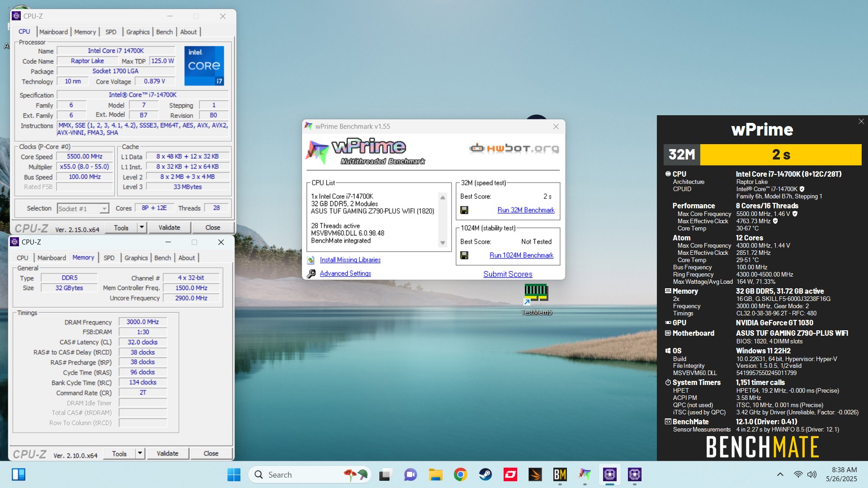Click Close button in Memory CPU-Z window
This screenshot has width=868, height=488.
pyautogui.click(x=211, y=453)
